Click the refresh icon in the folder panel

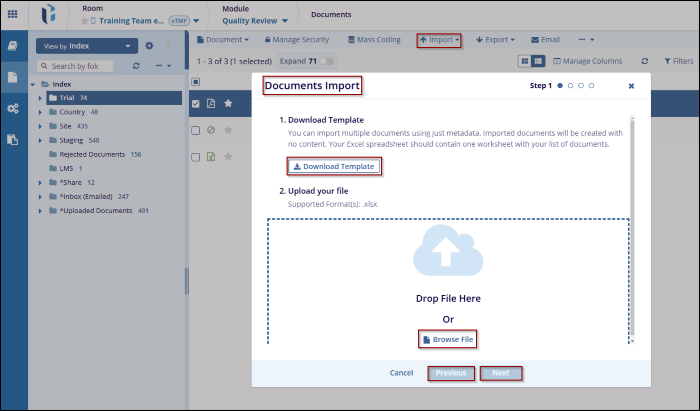tap(136, 66)
